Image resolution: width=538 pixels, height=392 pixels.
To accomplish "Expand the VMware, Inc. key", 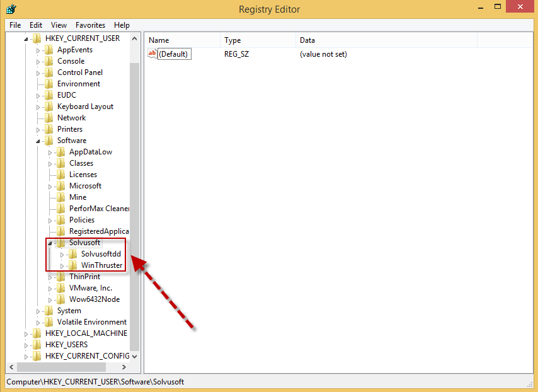I will [x=50, y=289].
